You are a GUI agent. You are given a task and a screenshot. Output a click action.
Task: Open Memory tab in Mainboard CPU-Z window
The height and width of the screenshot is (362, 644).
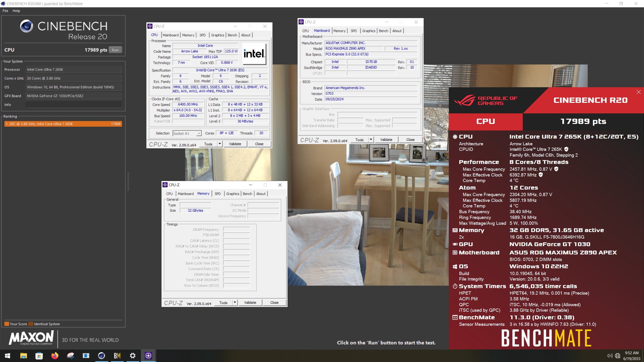point(339,31)
